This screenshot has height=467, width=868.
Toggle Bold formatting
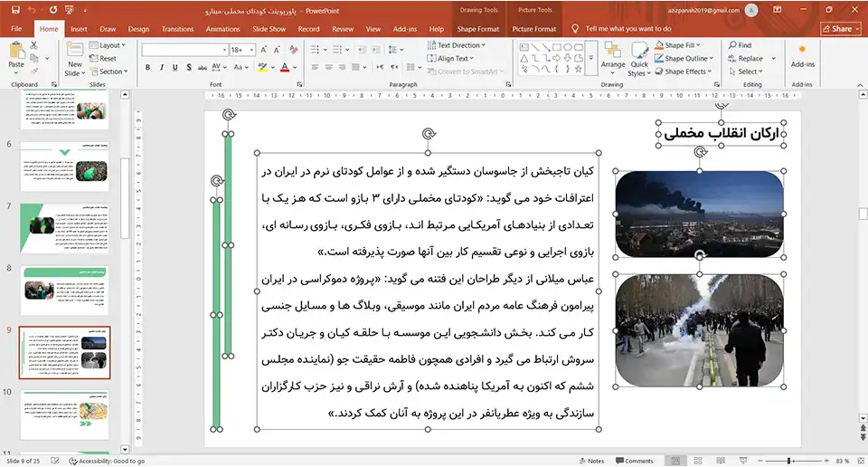coord(147,67)
